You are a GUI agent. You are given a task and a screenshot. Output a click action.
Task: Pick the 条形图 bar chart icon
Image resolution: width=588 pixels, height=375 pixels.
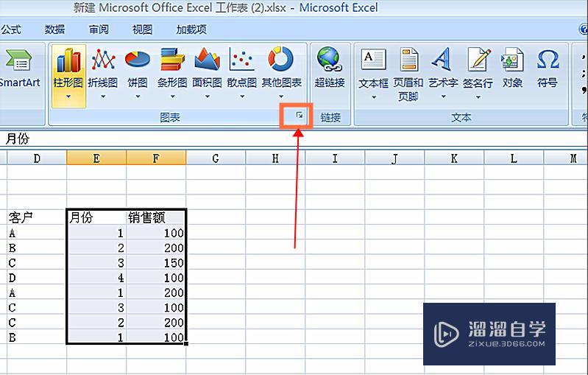click(172, 60)
